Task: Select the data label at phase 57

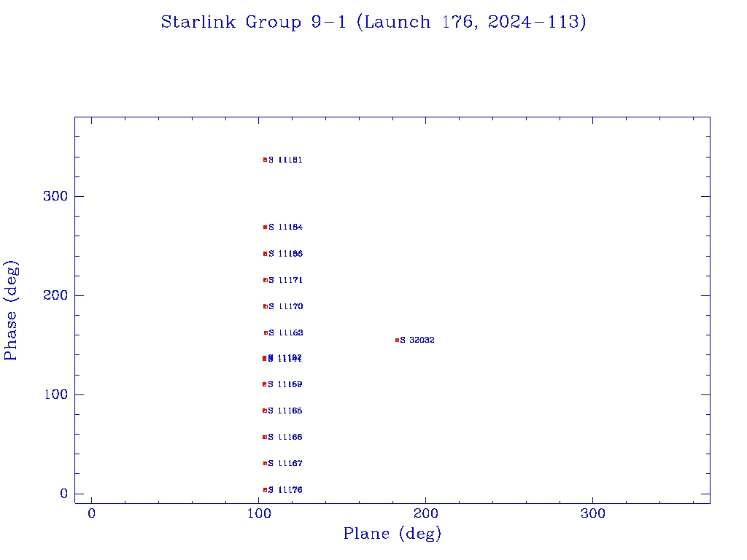Action: coord(285,437)
